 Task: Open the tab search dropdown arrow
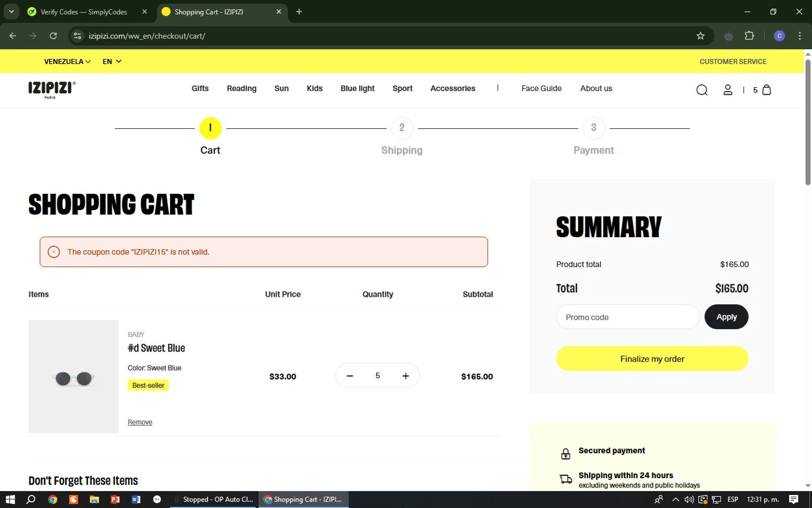[11, 11]
